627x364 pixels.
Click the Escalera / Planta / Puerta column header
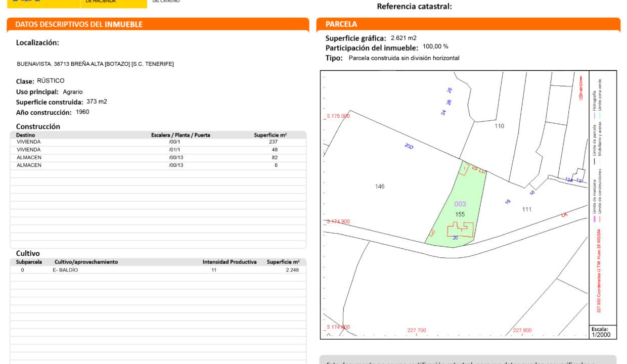[181, 135]
